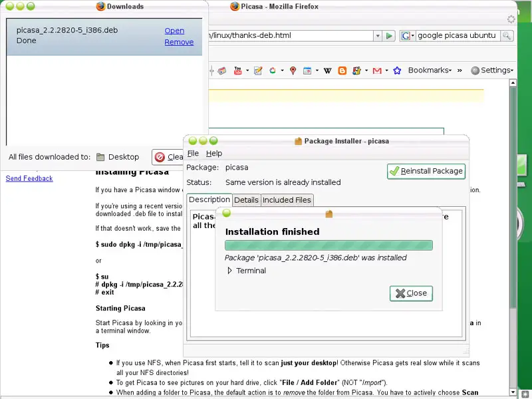
Task: Click the Gmail envelope toolbar icon
Action: pyautogui.click(x=377, y=70)
